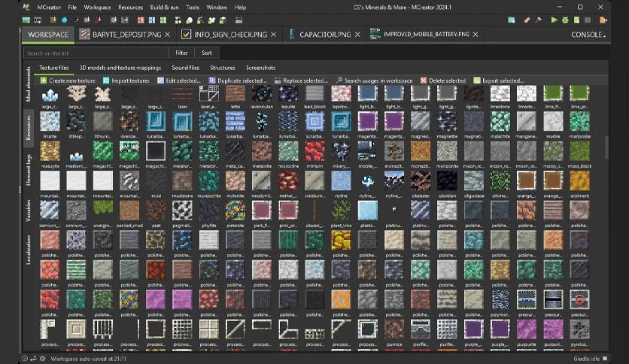
Task: Click the eraser Regenerate code icon
Action: (527, 20)
